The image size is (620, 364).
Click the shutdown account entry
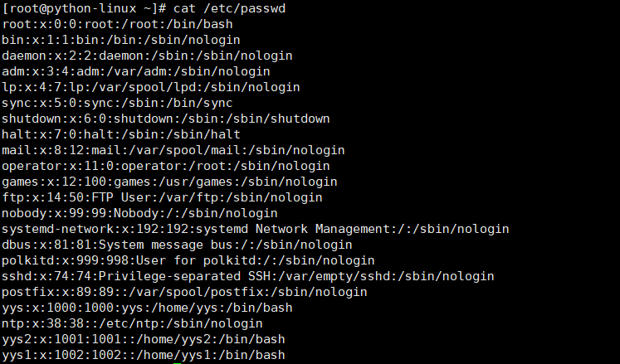coord(166,119)
